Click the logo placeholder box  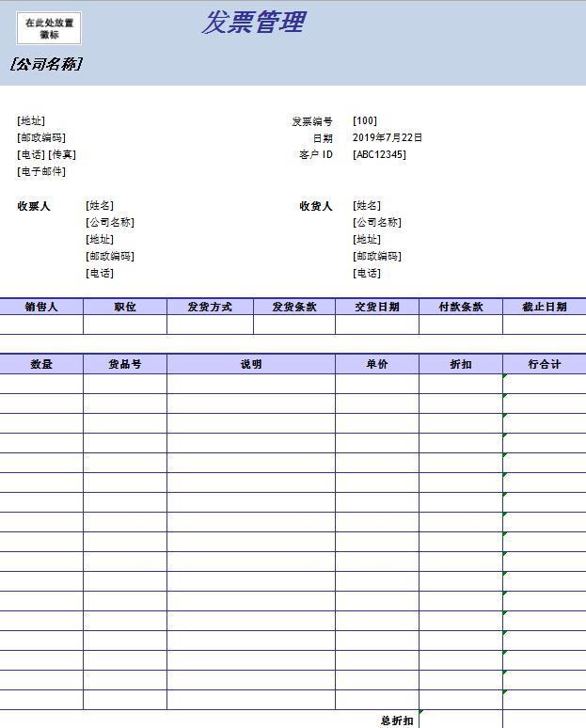[49, 28]
